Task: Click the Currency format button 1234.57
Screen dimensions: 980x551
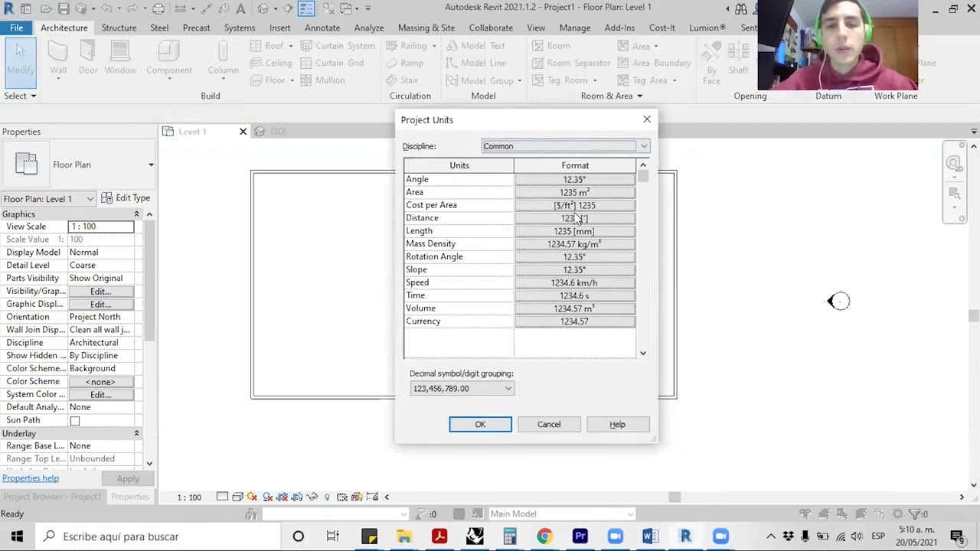Action: click(574, 321)
